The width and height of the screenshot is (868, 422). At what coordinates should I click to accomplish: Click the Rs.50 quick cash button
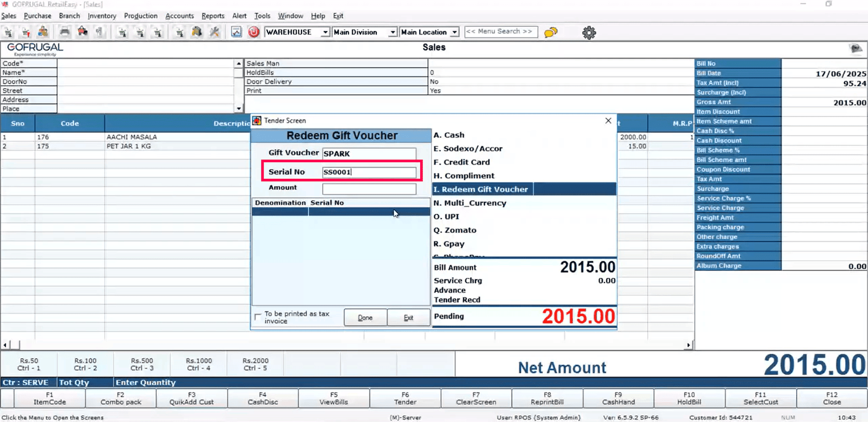[29, 364]
